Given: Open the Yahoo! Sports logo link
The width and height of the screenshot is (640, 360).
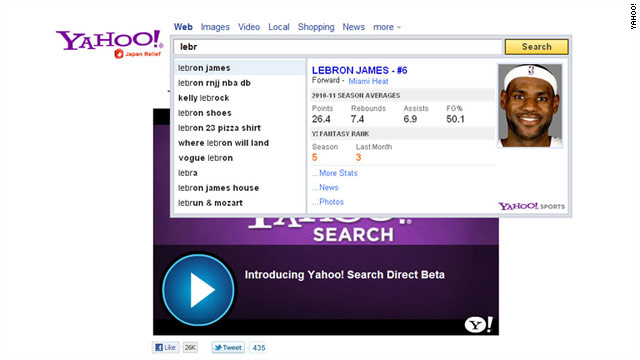Looking at the screenshot, I should tap(531, 206).
